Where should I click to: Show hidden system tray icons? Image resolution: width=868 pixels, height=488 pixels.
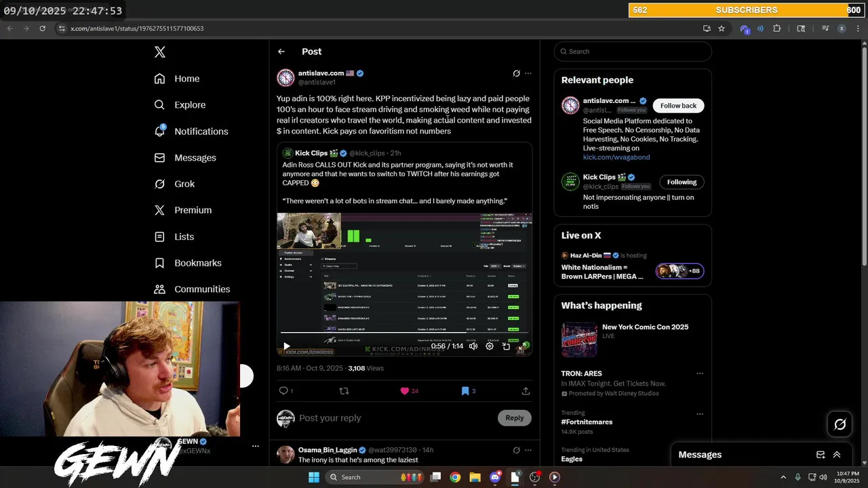tap(783, 477)
